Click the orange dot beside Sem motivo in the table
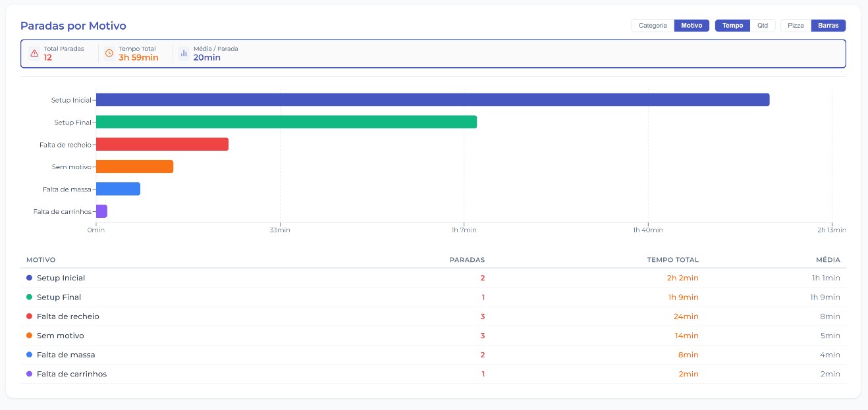Viewport: 868px width, 410px height. click(x=29, y=336)
